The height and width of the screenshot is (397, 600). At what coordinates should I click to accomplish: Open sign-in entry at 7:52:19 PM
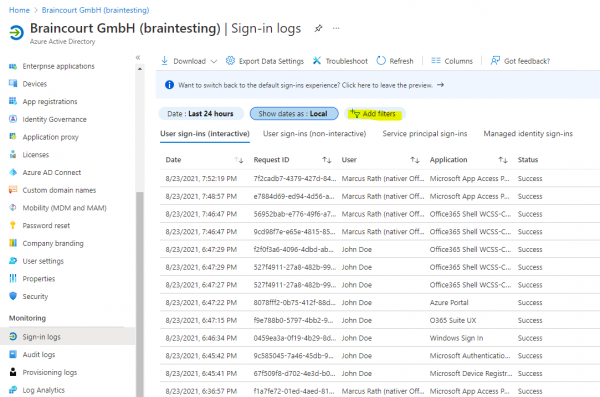380,178
